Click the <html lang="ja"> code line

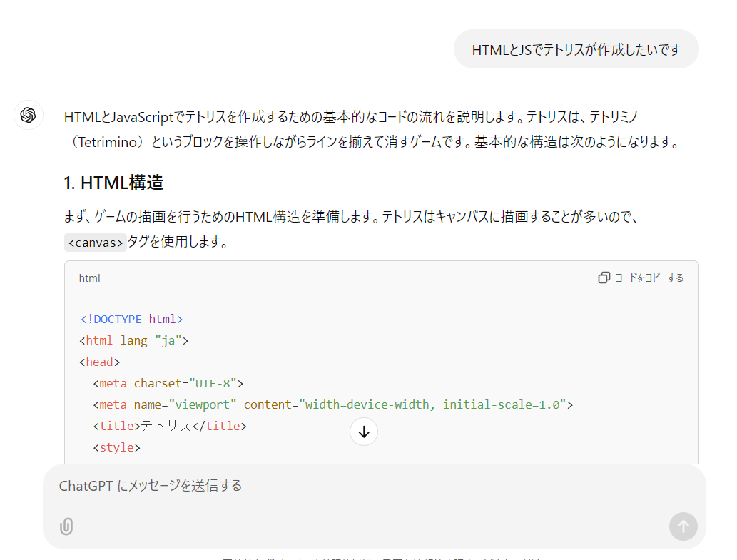[x=134, y=340]
